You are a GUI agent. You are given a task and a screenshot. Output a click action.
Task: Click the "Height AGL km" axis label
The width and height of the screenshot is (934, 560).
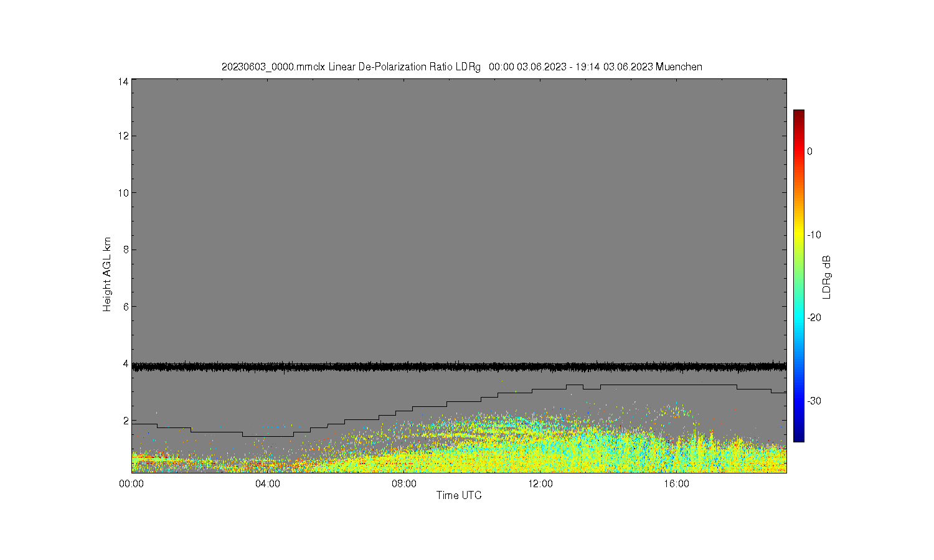coord(107,274)
